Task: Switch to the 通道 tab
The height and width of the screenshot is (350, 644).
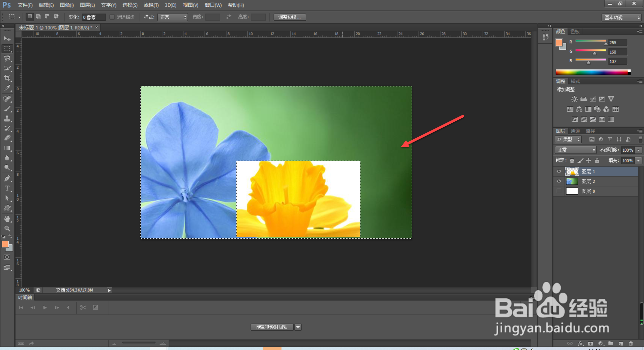Action: click(x=575, y=131)
